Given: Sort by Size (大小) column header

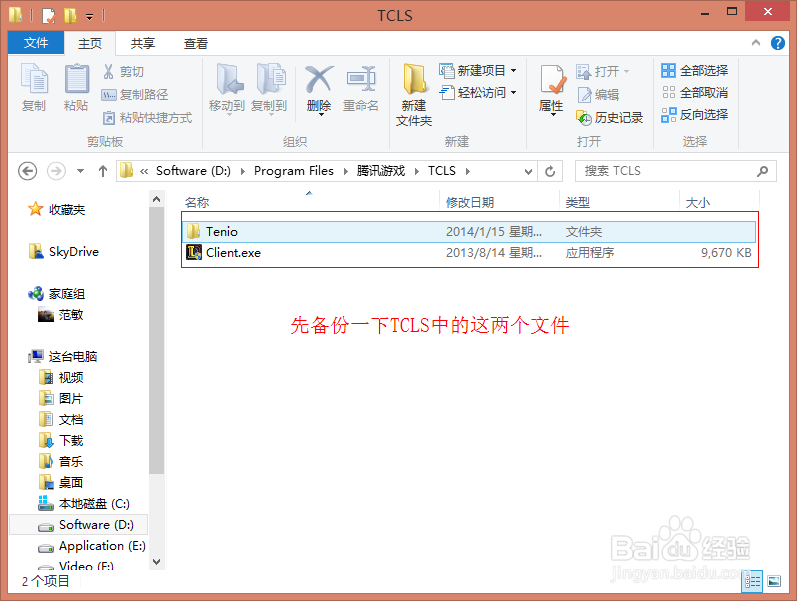Looking at the screenshot, I should [719, 202].
